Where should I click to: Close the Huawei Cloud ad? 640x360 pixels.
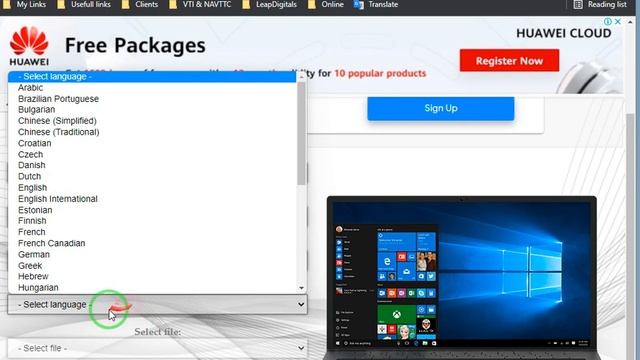click(618, 22)
